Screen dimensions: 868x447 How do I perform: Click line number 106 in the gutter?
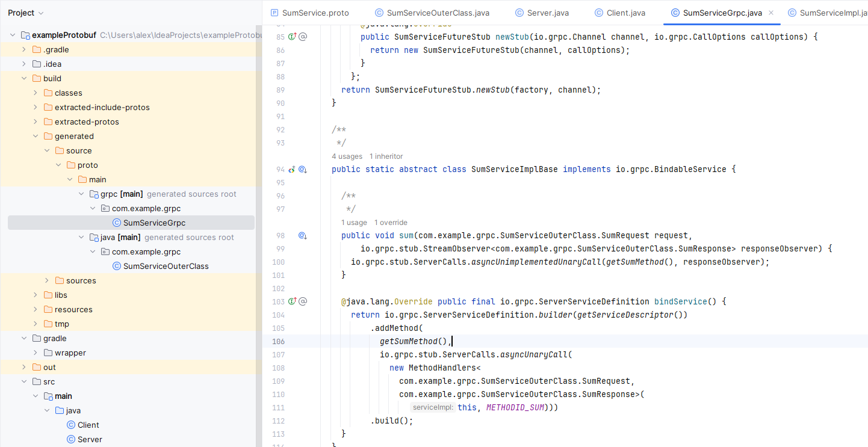[x=278, y=341]
